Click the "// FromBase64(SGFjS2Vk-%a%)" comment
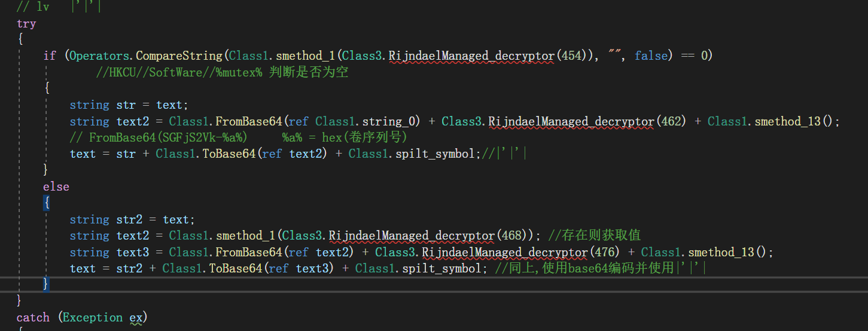The image size is (868, 331). click(x=158, y=137)
